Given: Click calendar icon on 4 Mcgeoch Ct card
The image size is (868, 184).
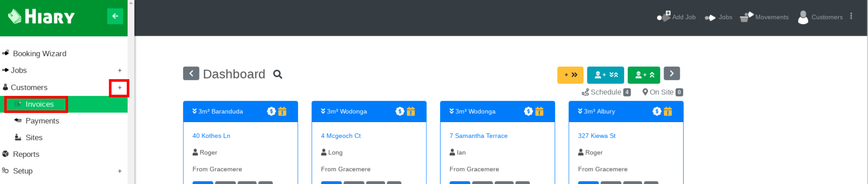Looking at the screenshot, I should [x=411, y=111].
